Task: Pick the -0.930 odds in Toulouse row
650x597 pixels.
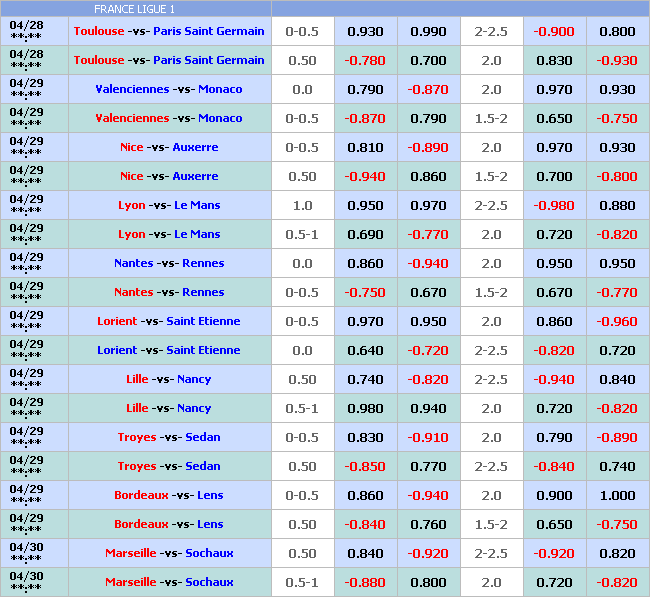Action: (x=617, y=60)
